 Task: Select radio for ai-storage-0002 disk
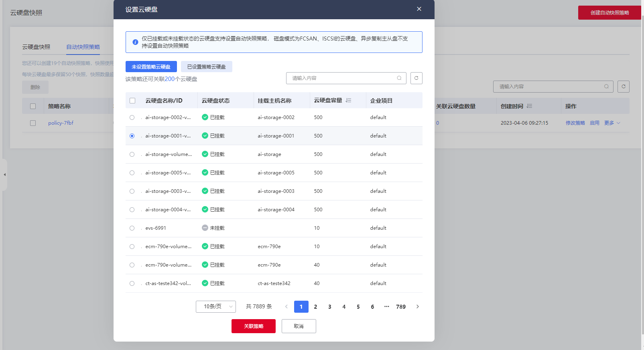[132, 117]
